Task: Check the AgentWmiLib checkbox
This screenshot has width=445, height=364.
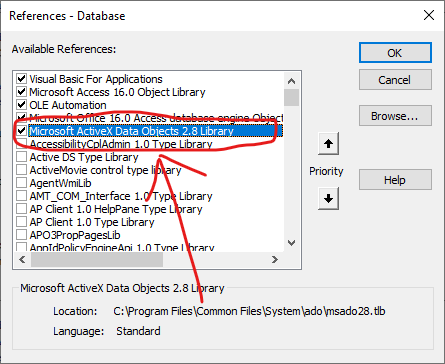Action: click(21, 183)
